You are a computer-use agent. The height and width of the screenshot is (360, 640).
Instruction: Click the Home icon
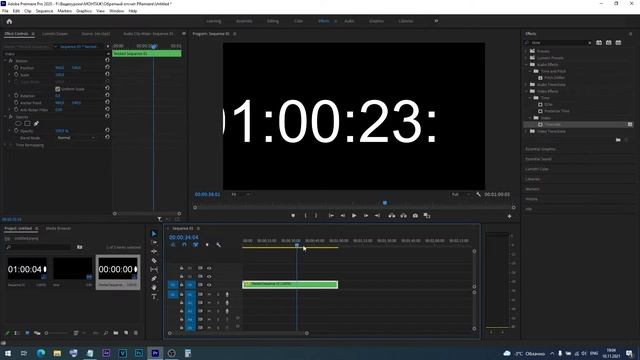point(9,21)
